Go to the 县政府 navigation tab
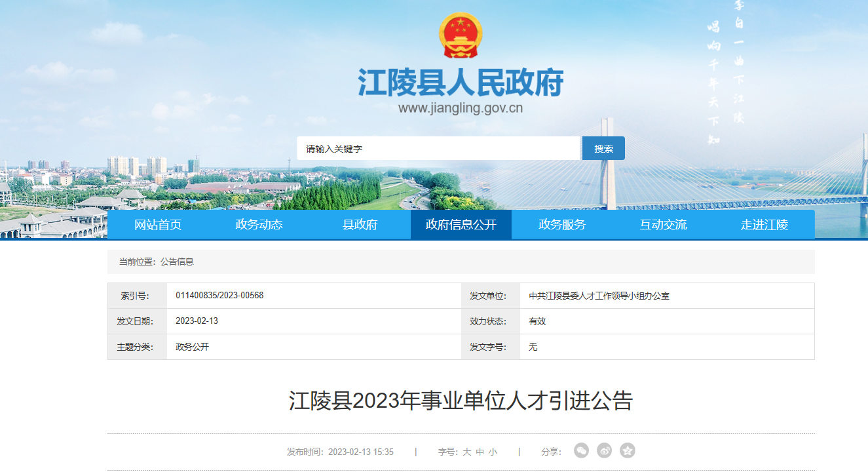 pyautogui.click(x=360, y=225)
